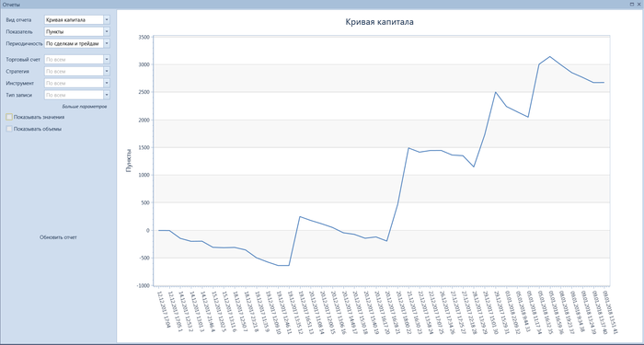Enable the Показывать значения checkbox
The height and width of the screenshot is (345, 644).
[9, 117]
